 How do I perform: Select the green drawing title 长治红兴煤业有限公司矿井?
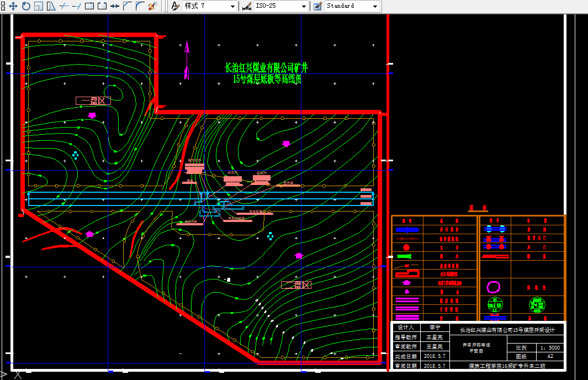pos(266,68)
